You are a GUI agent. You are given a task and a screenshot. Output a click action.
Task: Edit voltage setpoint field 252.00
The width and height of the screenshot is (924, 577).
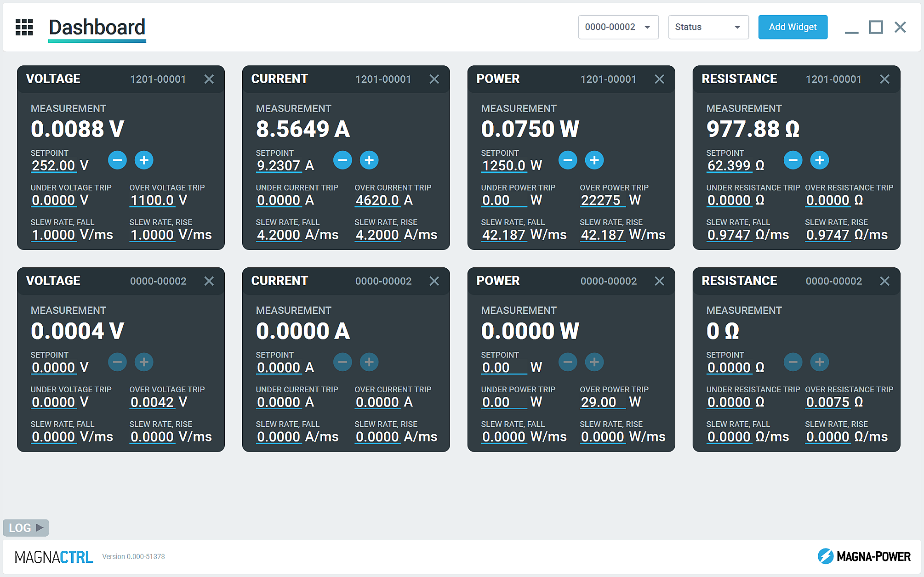[53, 165]
